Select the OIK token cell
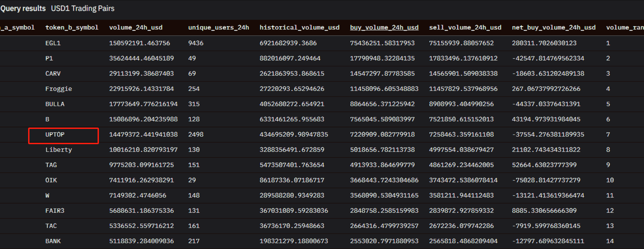Screen dimensions: 644x249 point(51,180)
